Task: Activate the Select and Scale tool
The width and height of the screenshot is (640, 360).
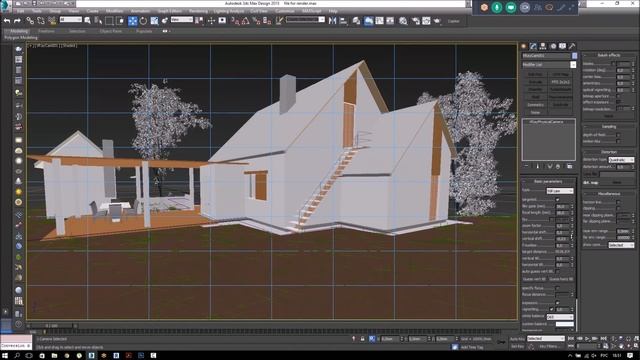Action: tap(154, 20)
